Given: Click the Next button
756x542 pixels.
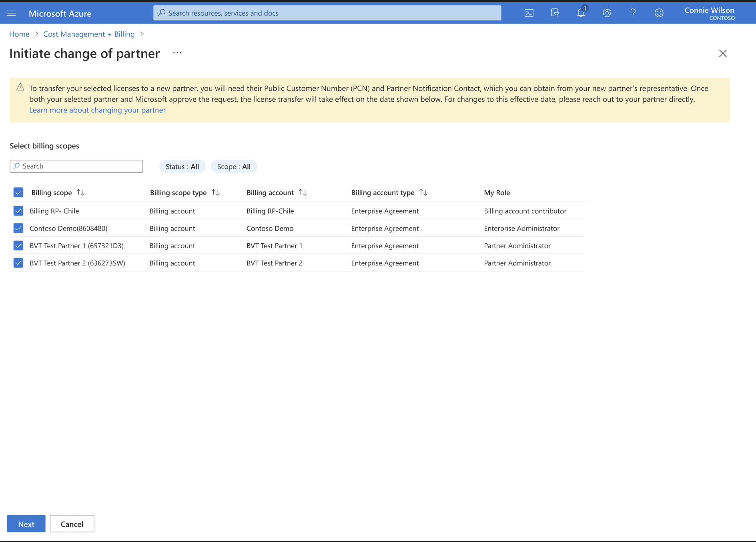Looking at the screenshot, I should coord(26,524).
